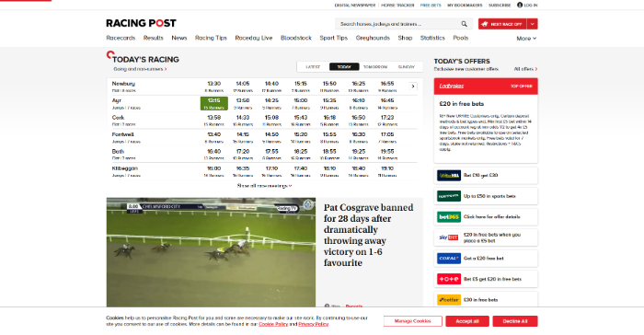Expand Next Race Off dropdown arrow
Image resolution: width=644 pixels, height=335 pixels.
tap(533, 24)
